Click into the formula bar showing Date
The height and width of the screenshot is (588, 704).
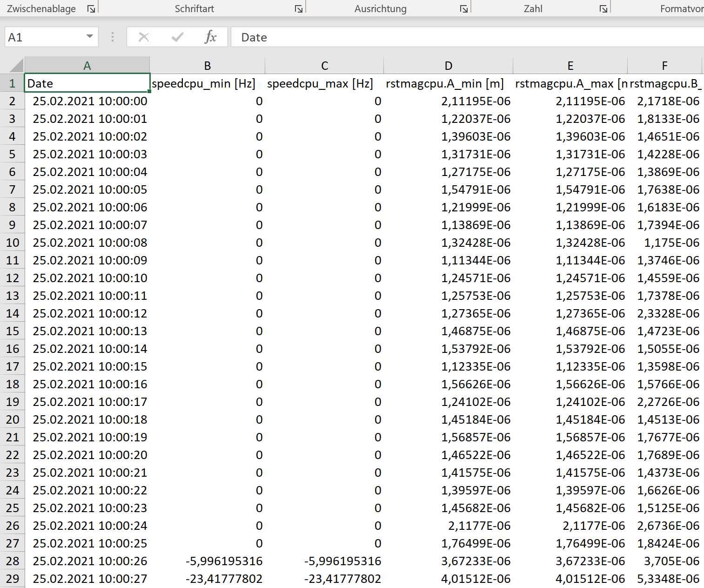pyautogui.click(x=465, y=37)
